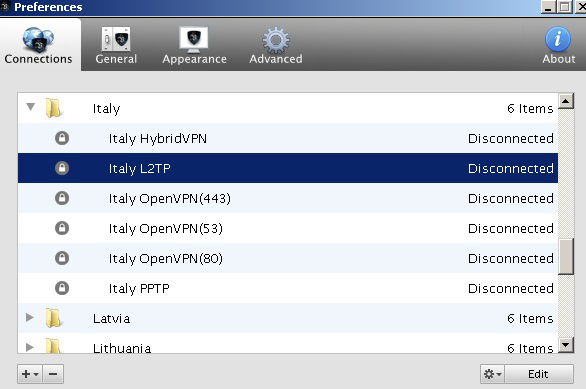Click Disconnected status of Italy OpenVPN(443)
This screenshot has width=586, height=389.
click(x=511, y=198)
